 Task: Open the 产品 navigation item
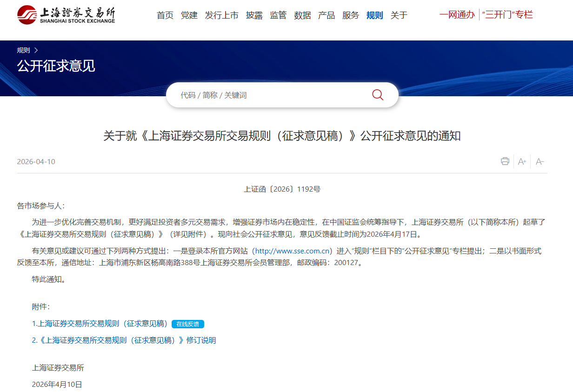(326, 15)
